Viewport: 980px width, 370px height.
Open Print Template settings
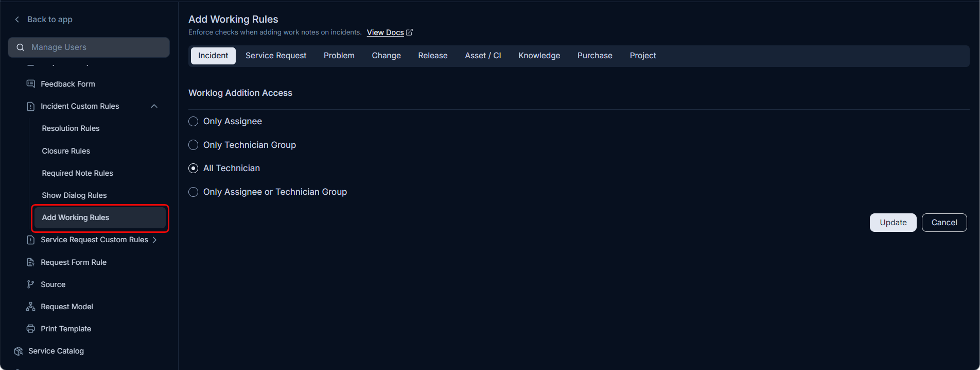coord(66,329)
